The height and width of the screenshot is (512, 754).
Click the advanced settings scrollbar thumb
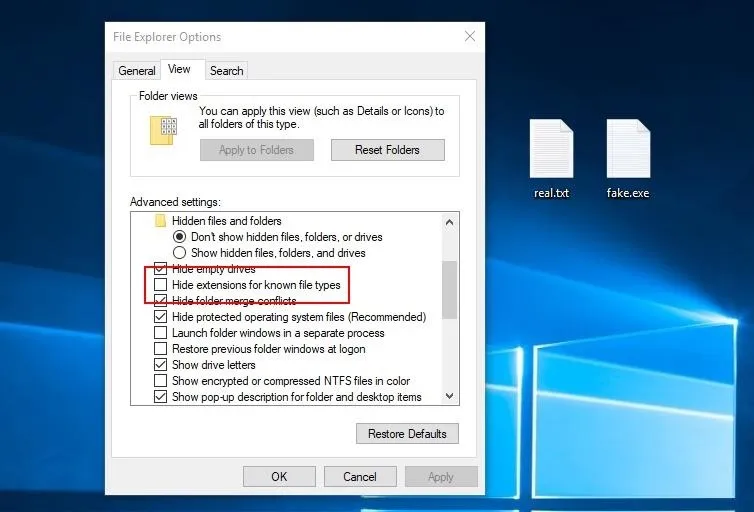coord(450,289)
